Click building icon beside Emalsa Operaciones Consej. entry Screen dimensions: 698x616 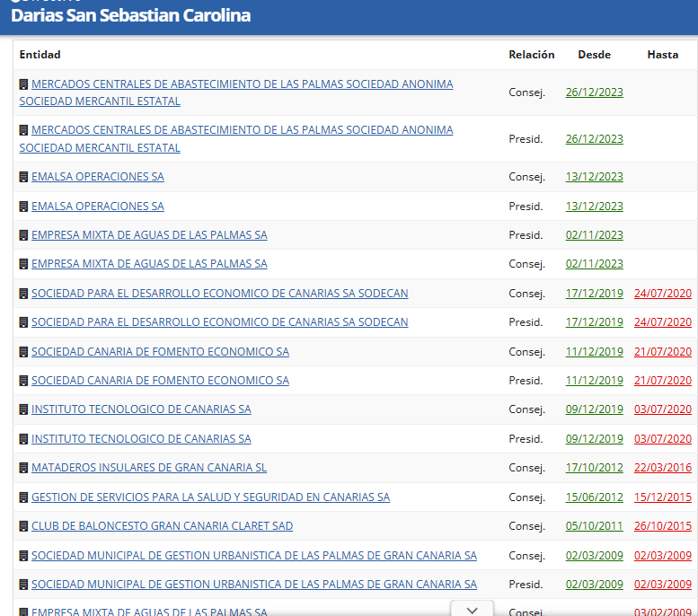pos(23,177)
